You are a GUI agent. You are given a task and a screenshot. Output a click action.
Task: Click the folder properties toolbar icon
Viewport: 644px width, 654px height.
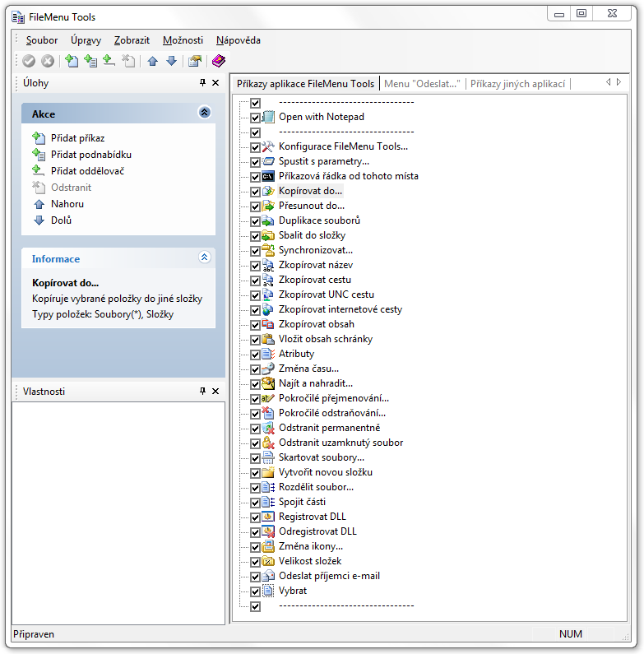195,61
